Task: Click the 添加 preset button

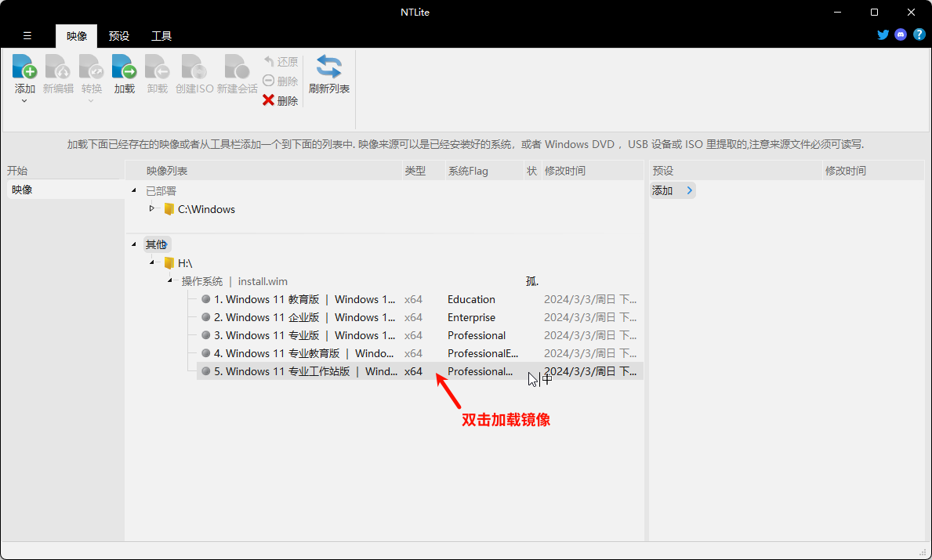Action: click(x=673, y=190)
